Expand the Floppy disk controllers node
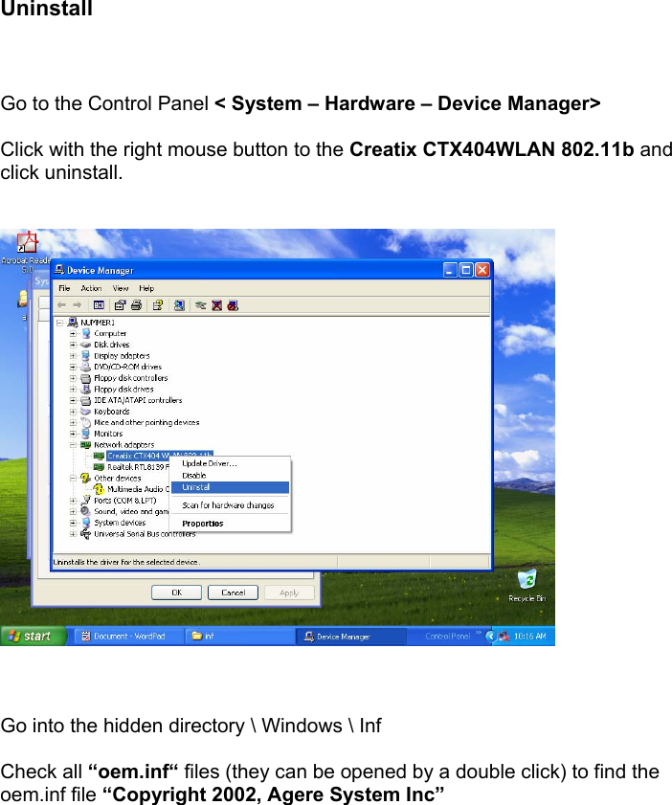Image resolution: width=672 pixels, height=805 pixels. 73,378
